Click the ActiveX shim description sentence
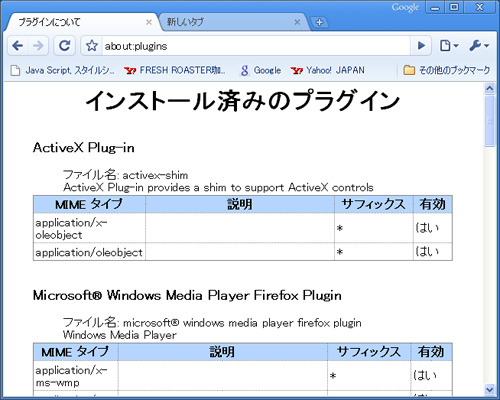Screen dimensions: 500x400 pos(218,187)
